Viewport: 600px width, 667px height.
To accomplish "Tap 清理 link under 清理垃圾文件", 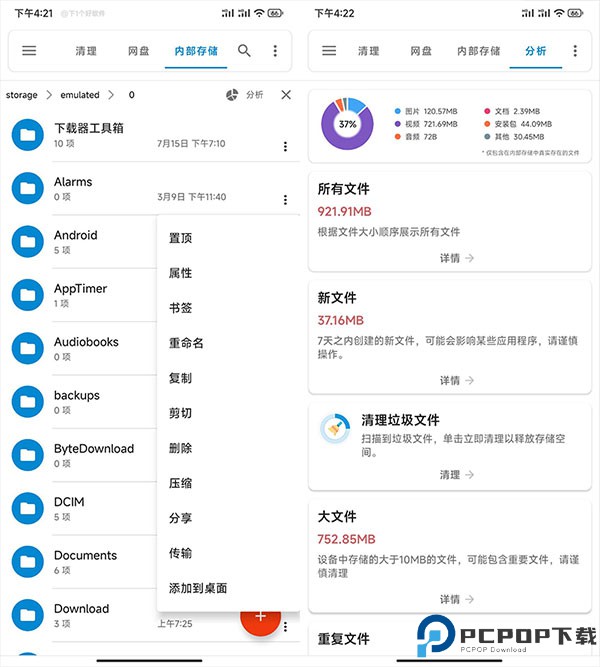I will pos(457,475).
